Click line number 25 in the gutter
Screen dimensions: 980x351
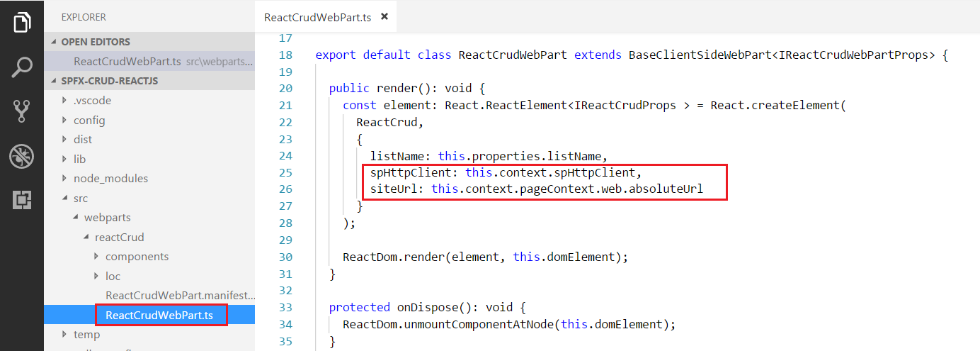click(285, 172)
